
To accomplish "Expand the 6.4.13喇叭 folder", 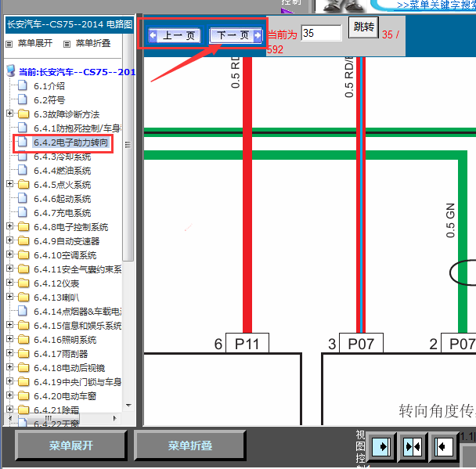I will coord(9,296).
